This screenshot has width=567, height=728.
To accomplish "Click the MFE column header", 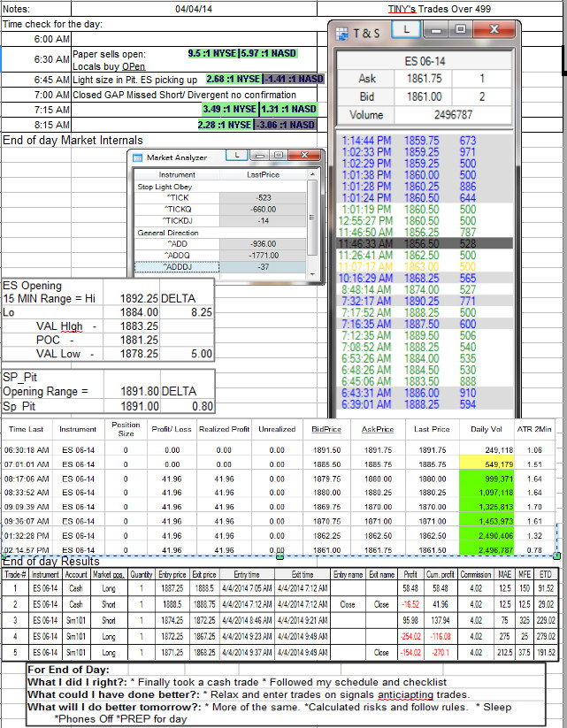I will (x=525, y=574).
